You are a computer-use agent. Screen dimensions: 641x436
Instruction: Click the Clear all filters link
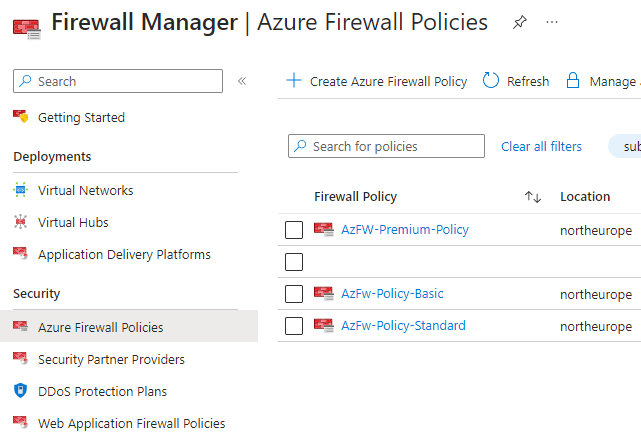(541, 146)
